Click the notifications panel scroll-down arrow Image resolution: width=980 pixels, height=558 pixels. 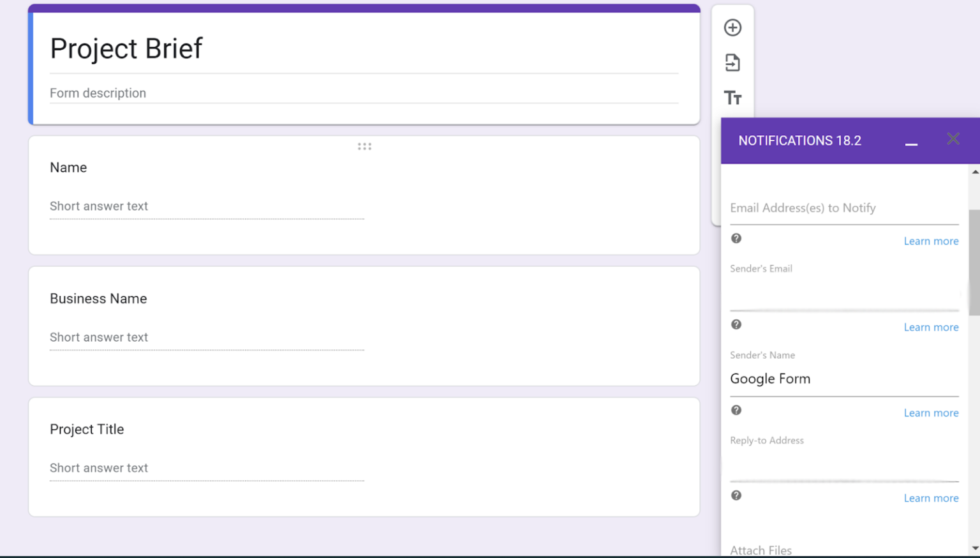pos(974,548)
